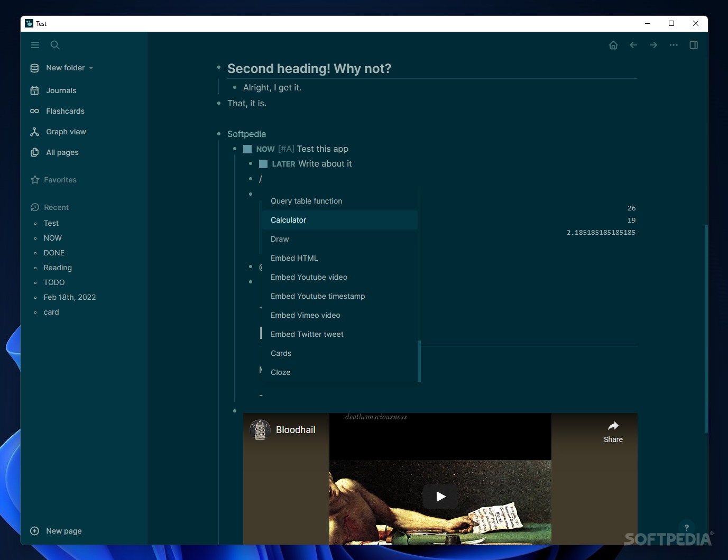The width and height of the screenshot is (728, 560).
Task: Open the search icon in sidebar
Action: [x=55, y=45]
